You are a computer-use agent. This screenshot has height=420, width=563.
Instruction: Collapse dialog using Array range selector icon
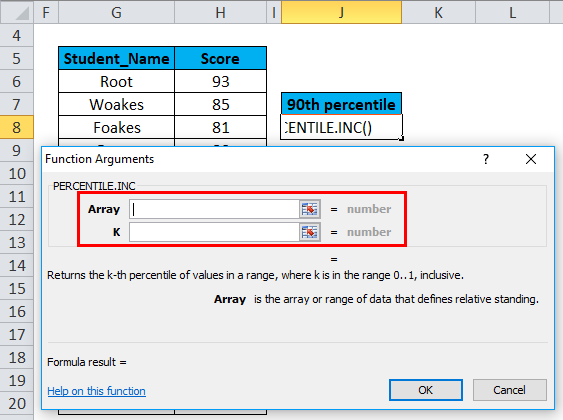310,209
